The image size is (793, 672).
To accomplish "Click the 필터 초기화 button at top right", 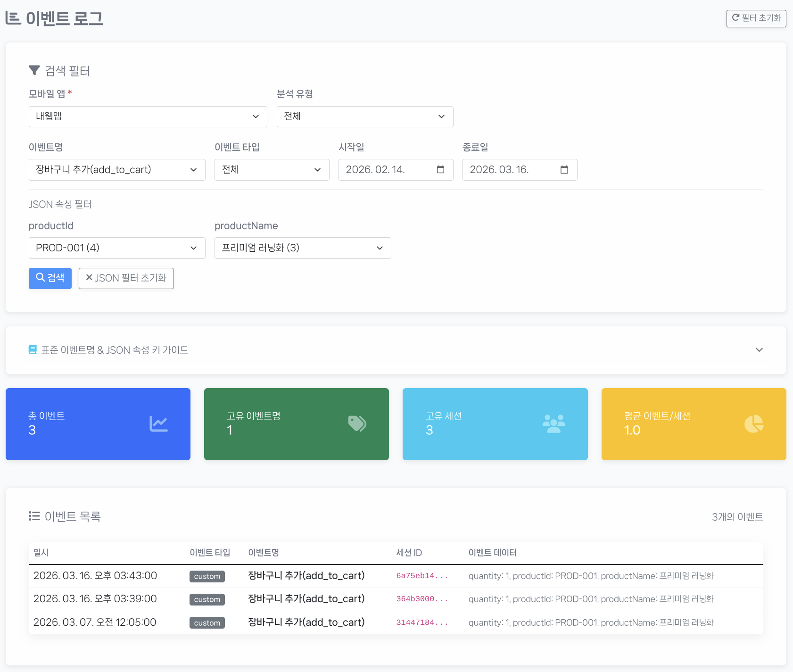I will coord(756,18).
